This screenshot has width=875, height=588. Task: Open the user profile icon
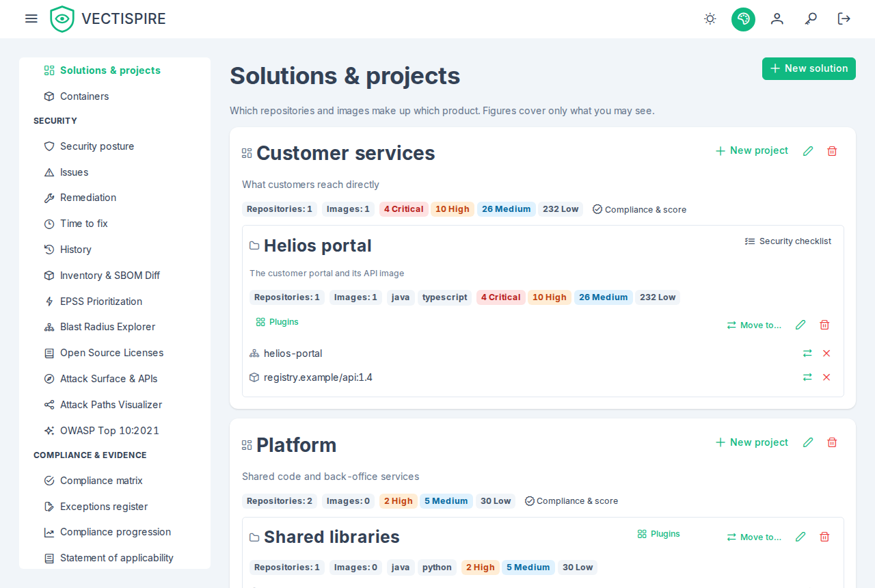pos(777,19)
